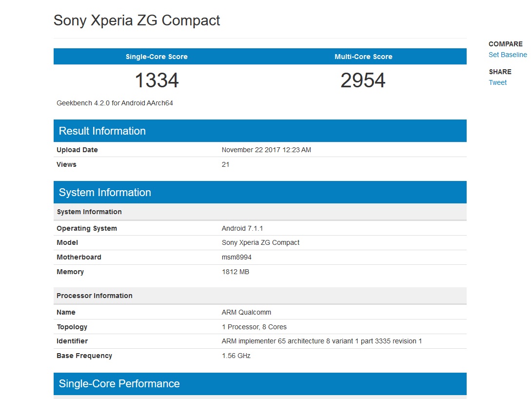Click the Single-Core Performance section header
Screen dimensions: 532x399
[x=119, y=383]
